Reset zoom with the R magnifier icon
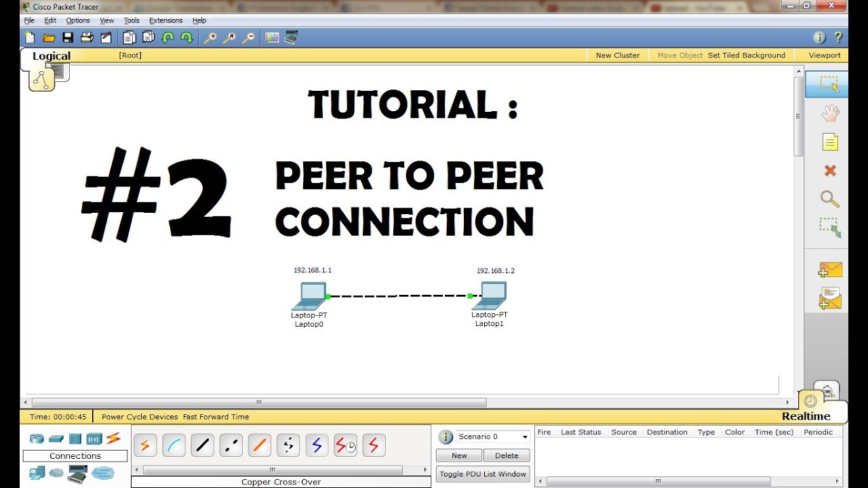This screenshot has height=488, width=868. point(229,38)
